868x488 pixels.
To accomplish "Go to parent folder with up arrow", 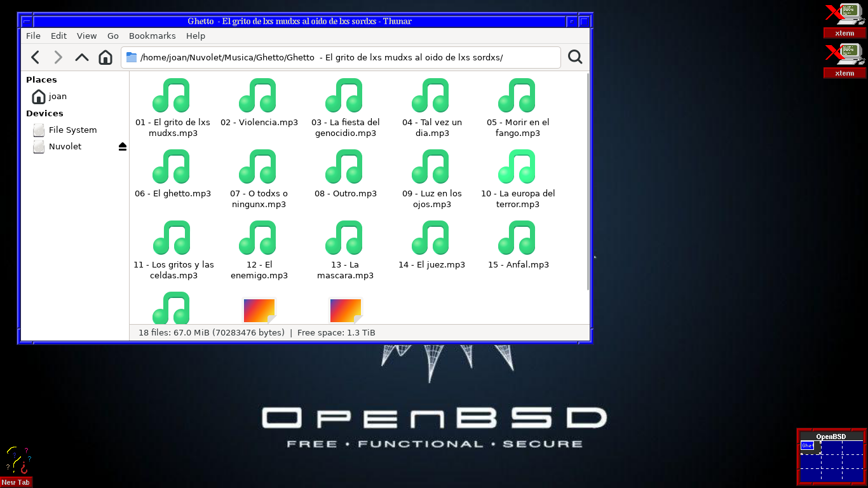I will click(82, 57).
